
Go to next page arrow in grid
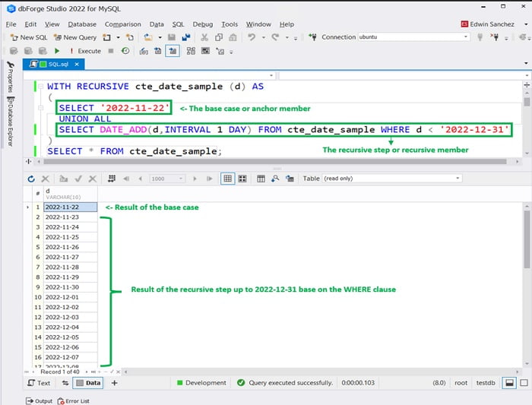195,179
